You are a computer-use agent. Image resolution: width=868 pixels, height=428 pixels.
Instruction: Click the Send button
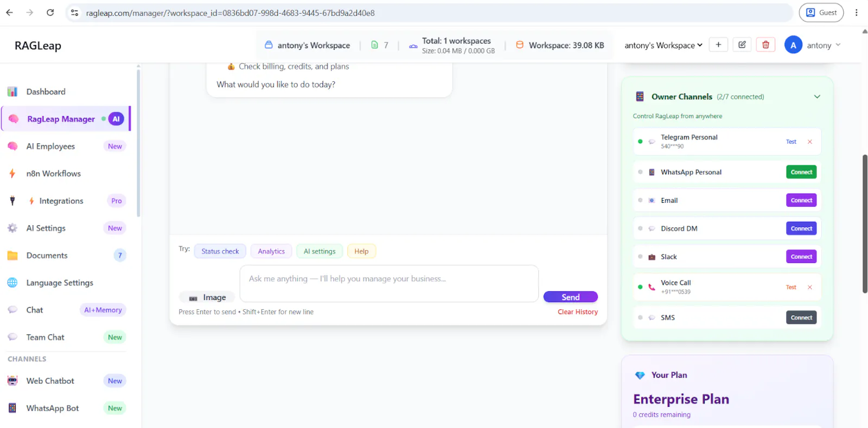pos(571,297)
